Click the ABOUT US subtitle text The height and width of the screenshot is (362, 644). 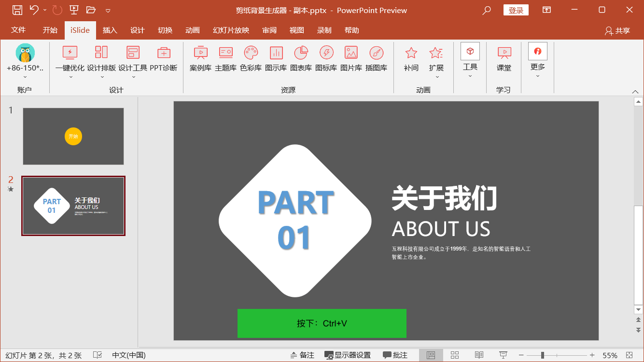point(441,229)
